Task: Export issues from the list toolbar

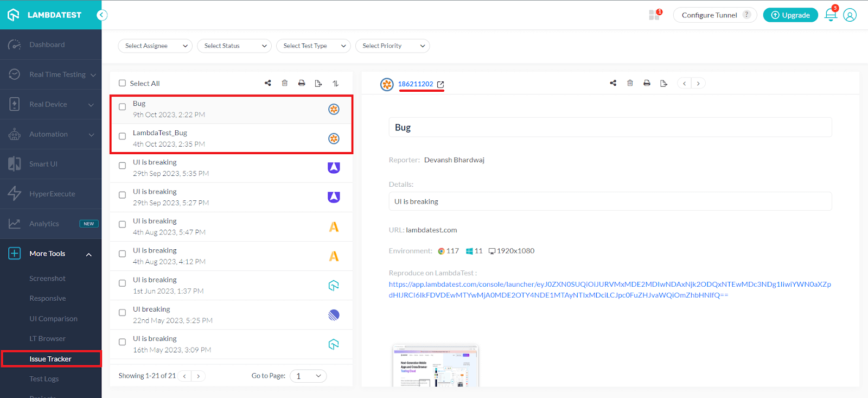Action: (318, 83)
